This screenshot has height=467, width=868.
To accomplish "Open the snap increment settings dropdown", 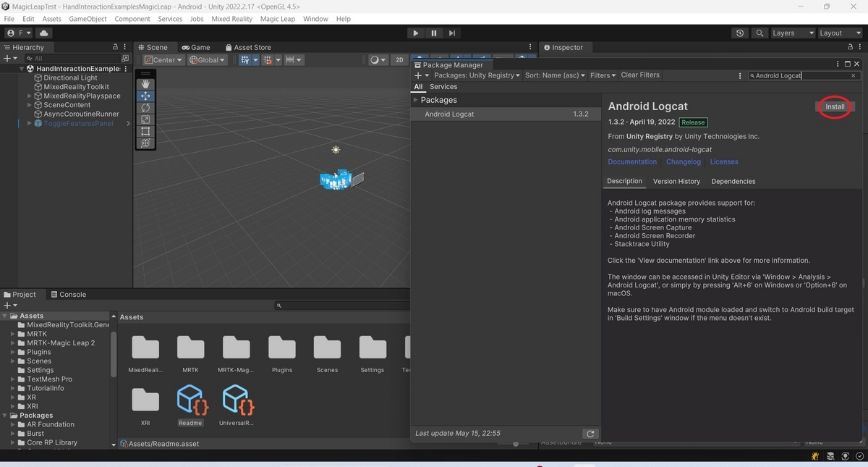I will [x=294, y=60].
